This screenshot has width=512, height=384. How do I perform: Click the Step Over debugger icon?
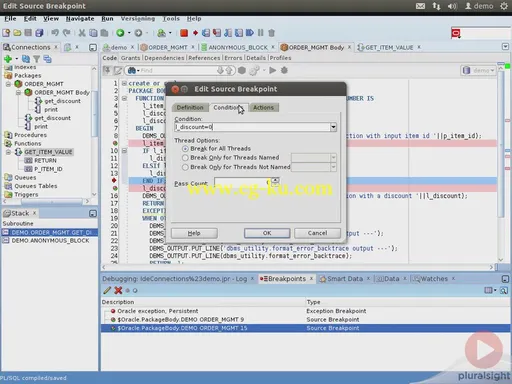(206, 33)
